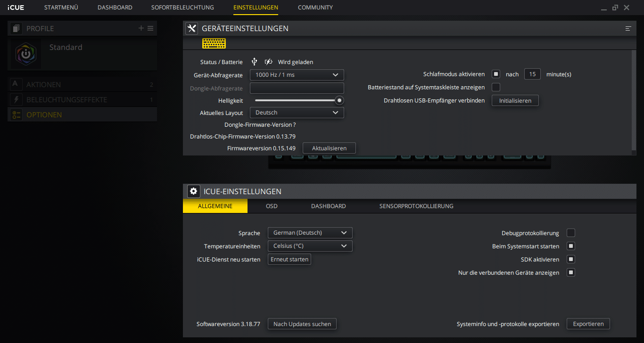Click the plus icon to add profile
The height and width of the screenshot is (343, 644).
coord(141,28)
